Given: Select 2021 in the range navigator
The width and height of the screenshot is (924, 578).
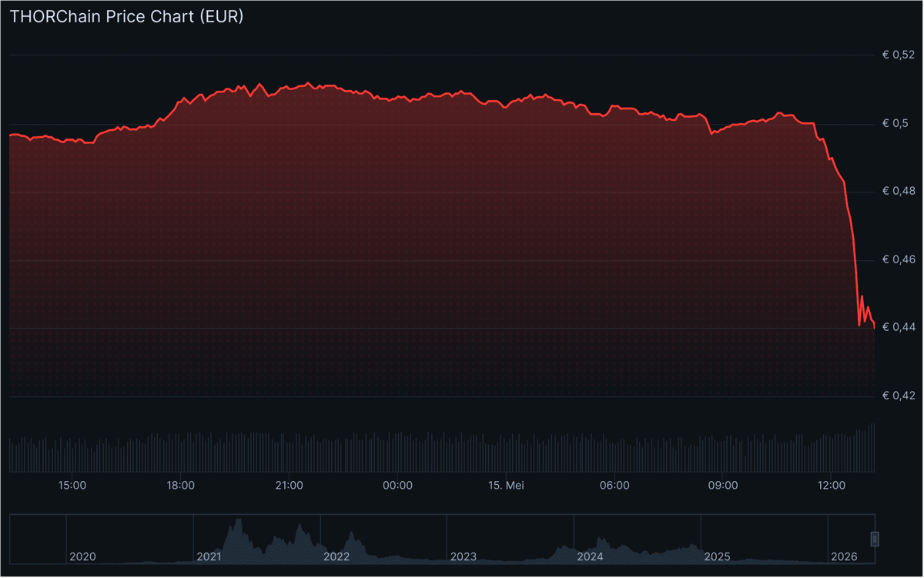Looking at the screenshot, I should click(x=209, y=556).
